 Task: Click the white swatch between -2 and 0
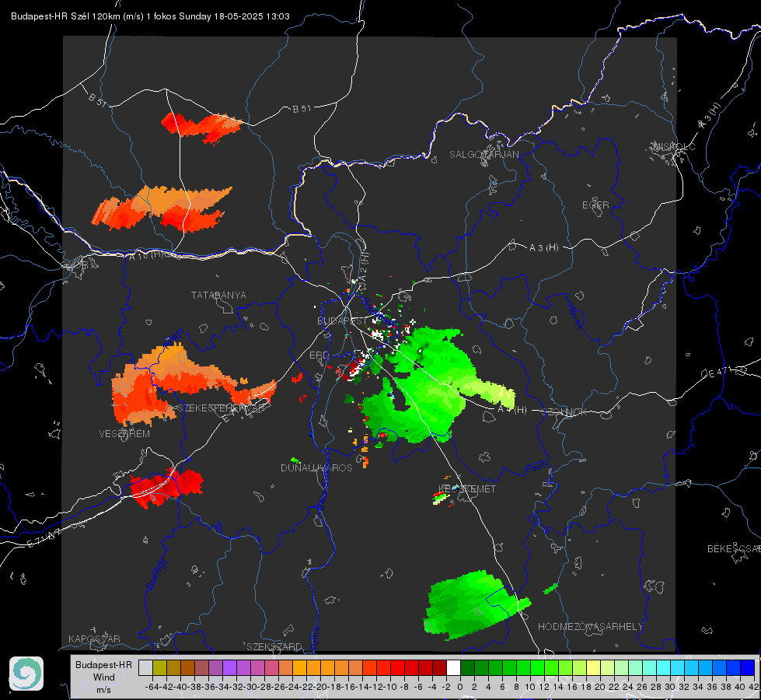pyautogui.click(x=453, y=667)
